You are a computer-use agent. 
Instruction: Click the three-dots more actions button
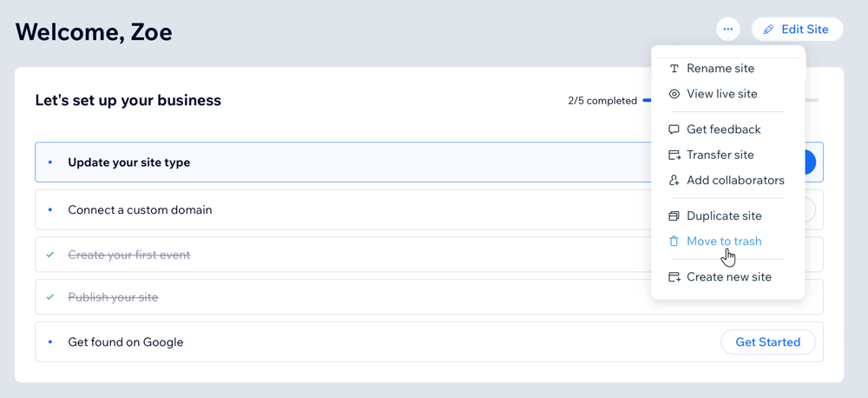pos(728,30)
